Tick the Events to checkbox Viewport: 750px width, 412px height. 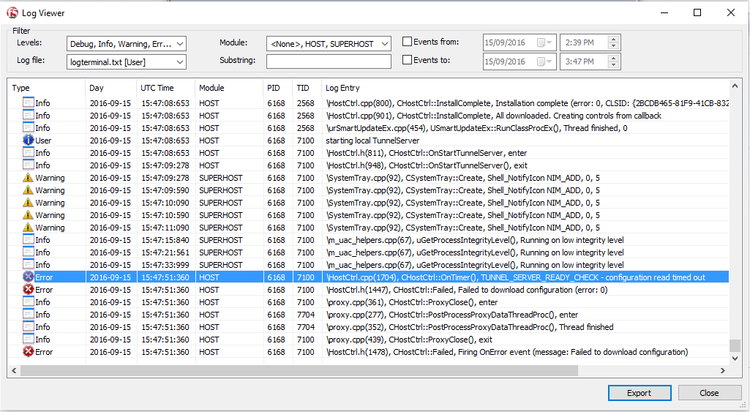tap(407, 61)
